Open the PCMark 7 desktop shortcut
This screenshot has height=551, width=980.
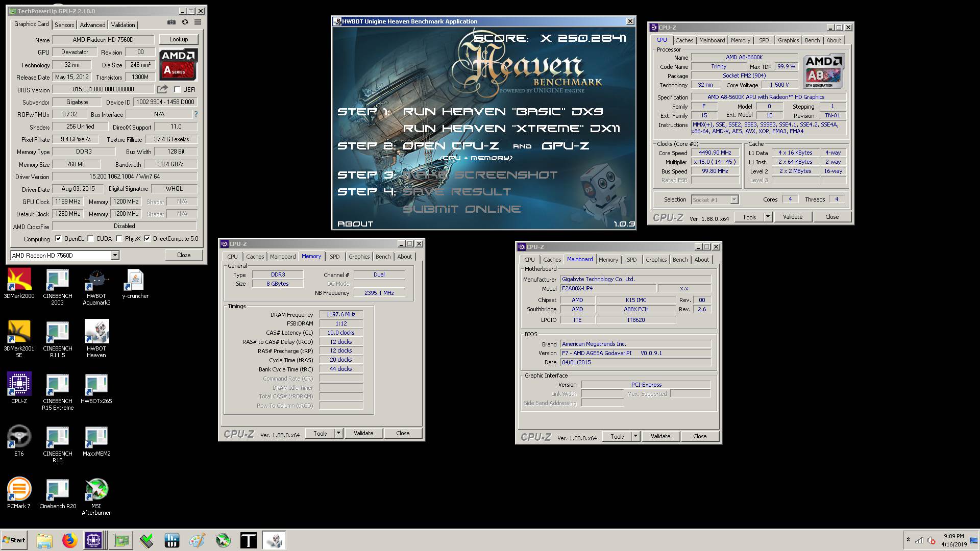click(x=19, y=493)
